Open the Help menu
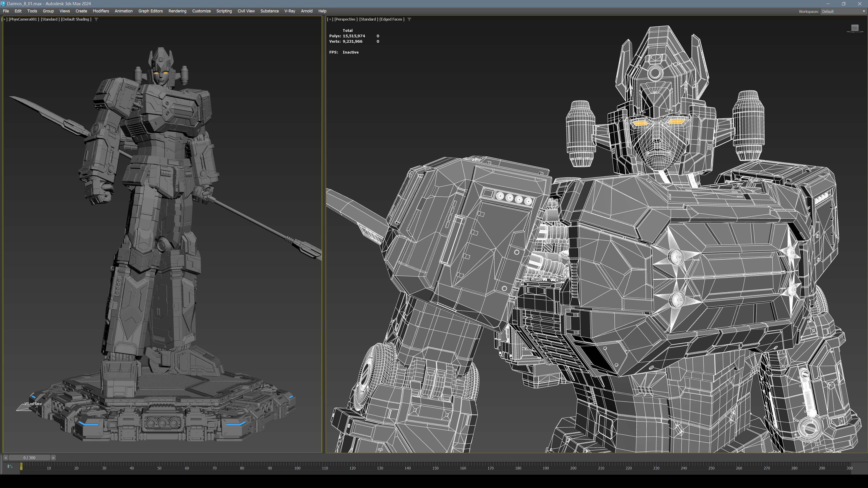Image resolution: width=868 pixels, height=488 pixels. click(x=323, y=11)
